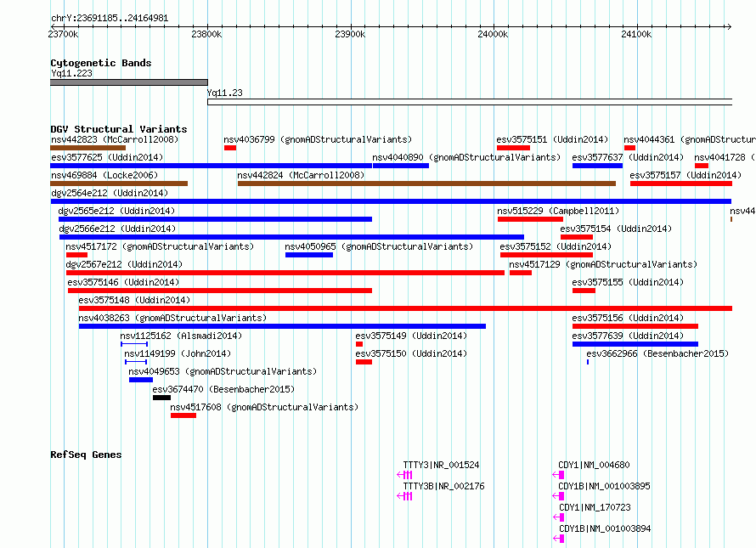Click the red nsv4044361 variant bar

(629, 148)
